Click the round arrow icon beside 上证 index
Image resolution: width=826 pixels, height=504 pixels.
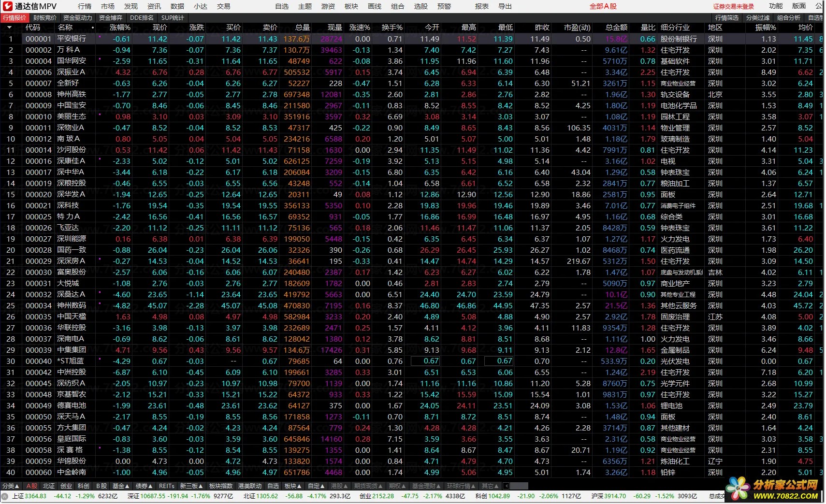[x=5, y=496]
